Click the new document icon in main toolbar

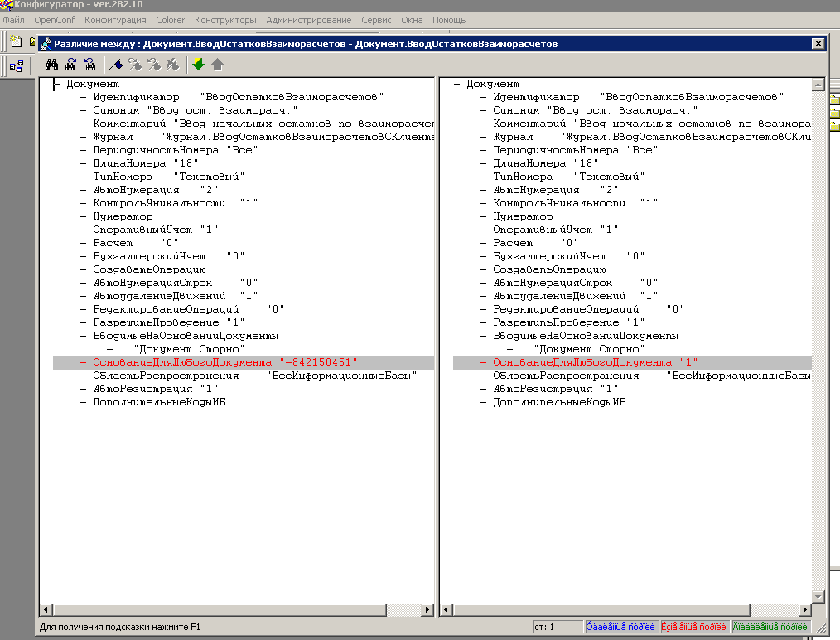click(16, 41)
